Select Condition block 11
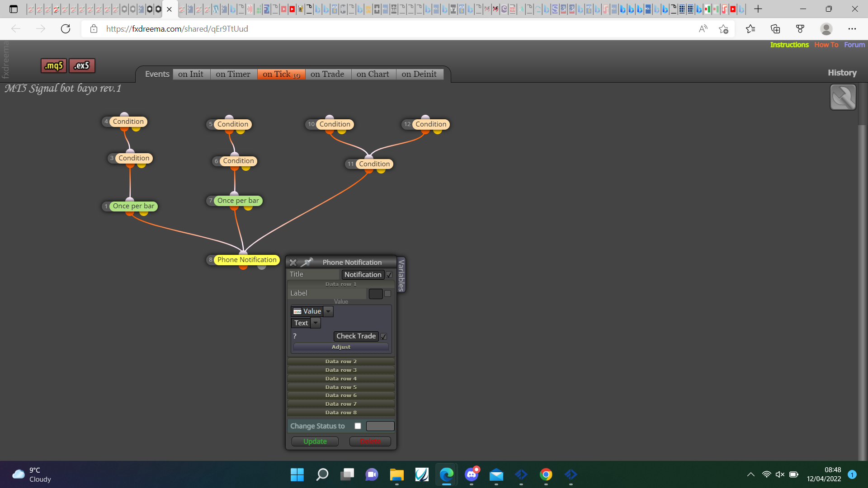 pyautogui.click(x=374, y=164)
